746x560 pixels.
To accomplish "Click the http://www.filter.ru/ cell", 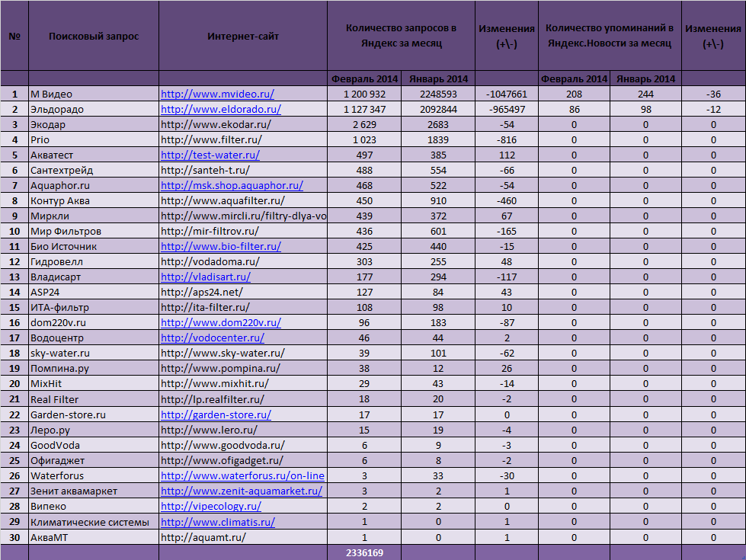I will [x=243, y=140].
